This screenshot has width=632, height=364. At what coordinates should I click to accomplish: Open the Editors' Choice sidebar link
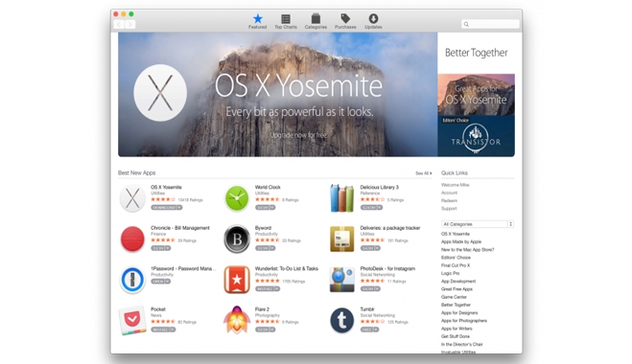point(456,258)
